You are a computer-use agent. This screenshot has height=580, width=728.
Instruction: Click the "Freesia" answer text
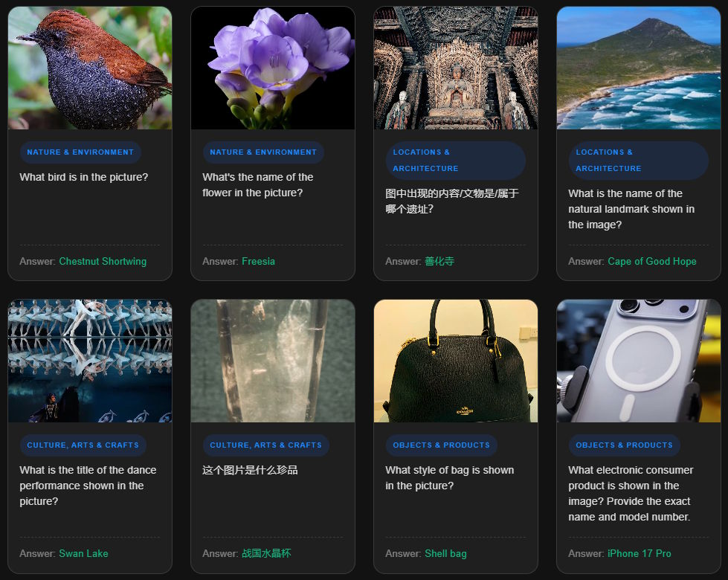258,262
